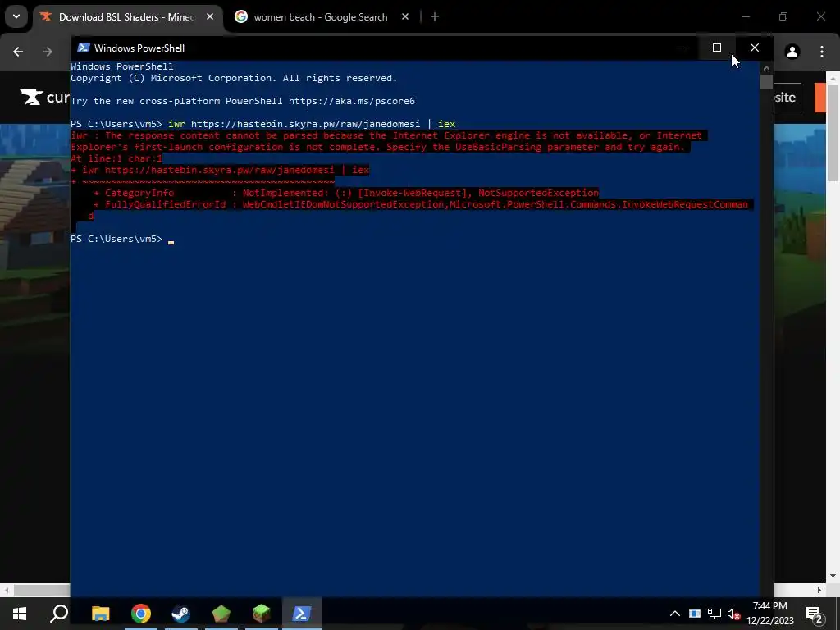
Task: Open Windows taskbar search
Action: coord(59,614)
